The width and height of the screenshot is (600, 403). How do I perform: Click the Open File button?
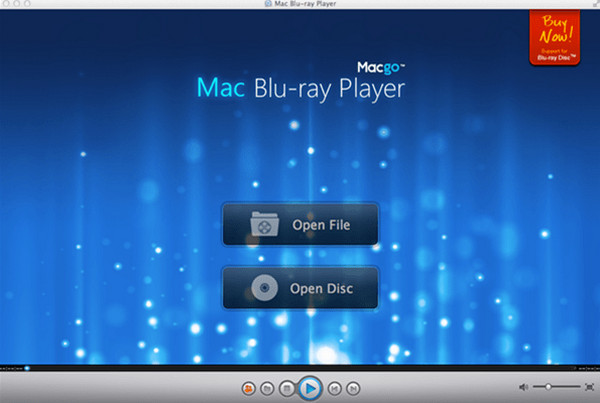(x=300, y=224)
